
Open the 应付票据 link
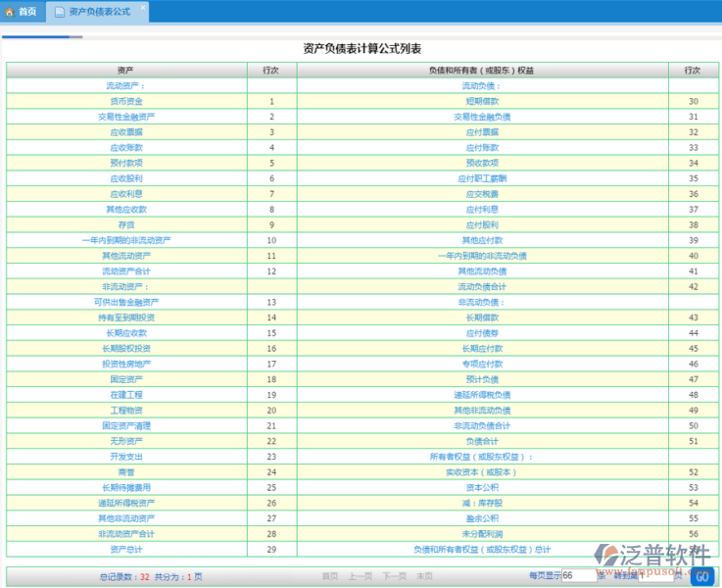click(482, 132)
